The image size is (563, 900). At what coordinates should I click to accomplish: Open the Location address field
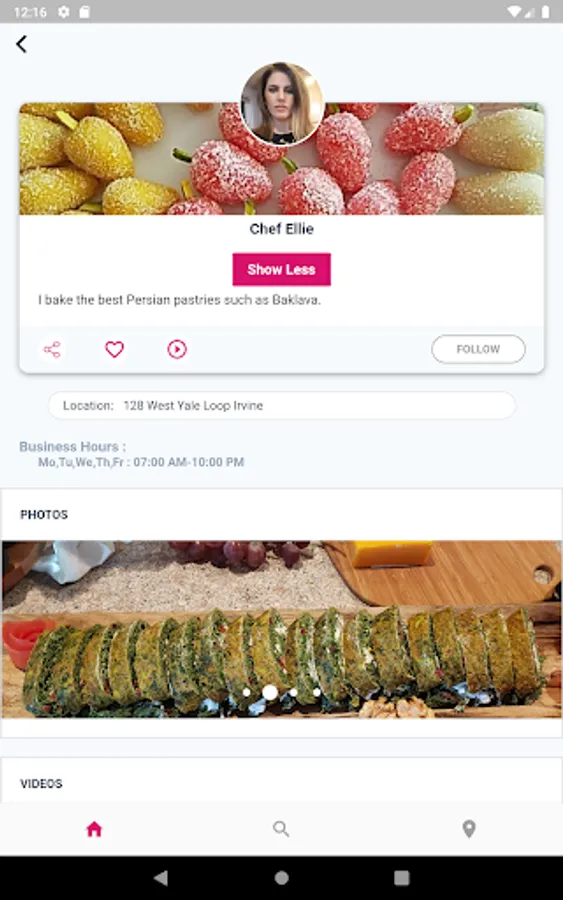(281, 405)
